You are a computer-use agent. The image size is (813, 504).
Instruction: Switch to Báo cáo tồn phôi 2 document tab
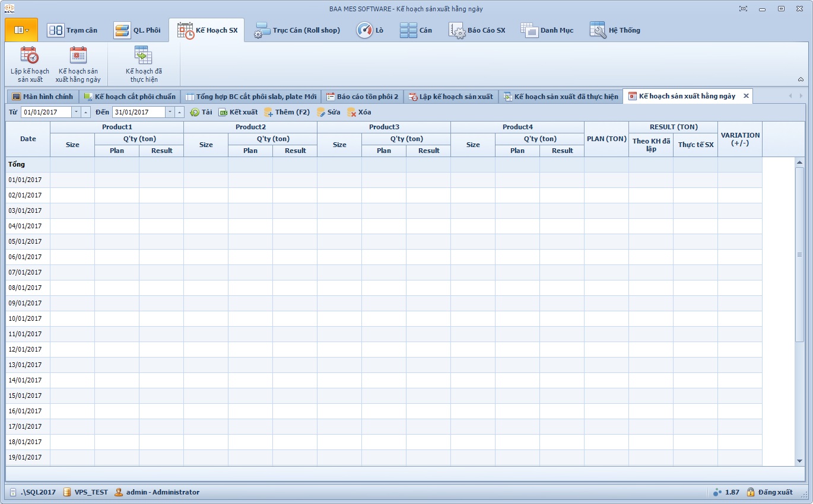[362, 97]
